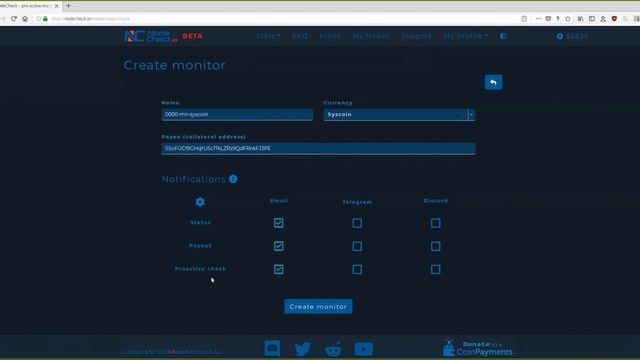The height and width of the screenshot is (360, 640).
Task: Expand the My Profile dropdown
Action: 465,36
